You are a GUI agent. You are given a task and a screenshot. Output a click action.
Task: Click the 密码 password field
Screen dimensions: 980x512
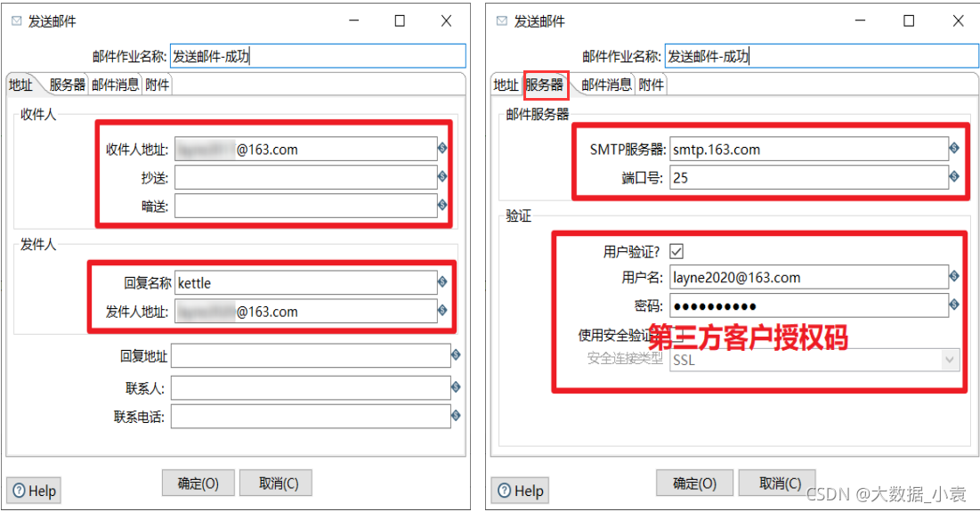pyautogui.click(x=809, y=305)
